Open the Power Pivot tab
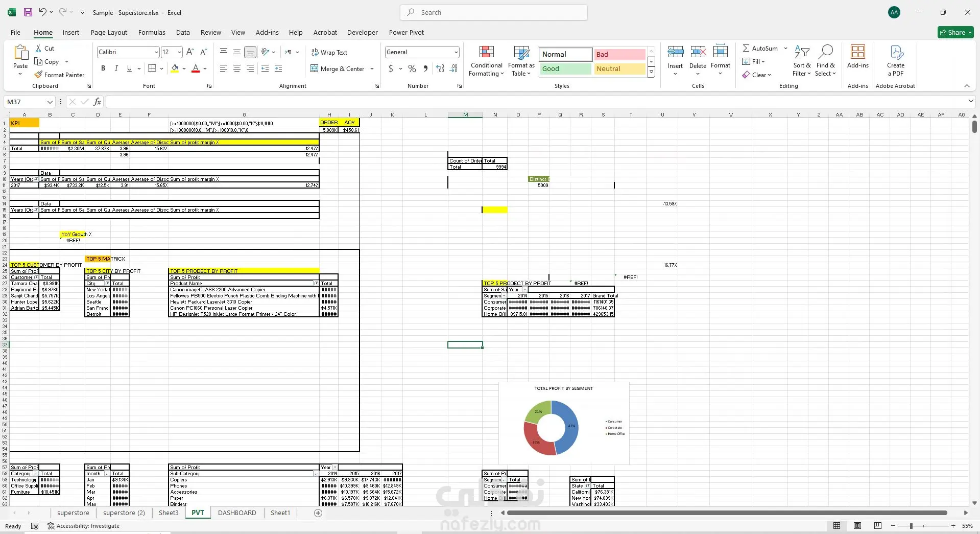 coord(407,32)
